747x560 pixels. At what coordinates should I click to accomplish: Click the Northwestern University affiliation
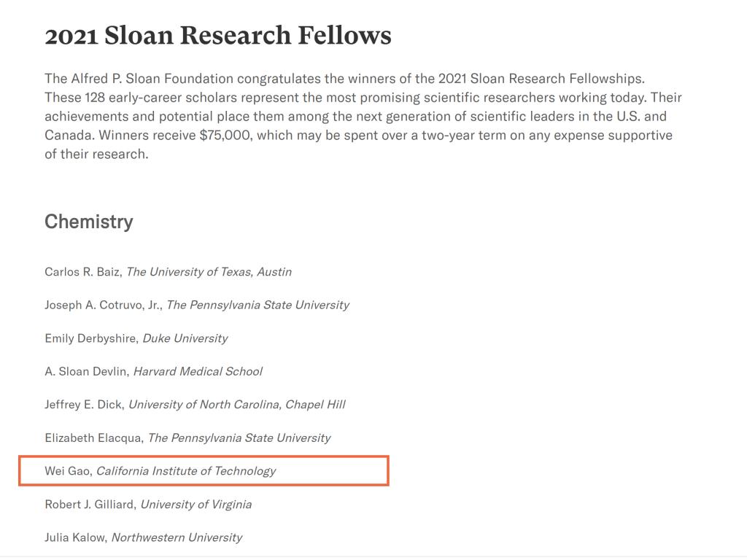point(177,538)
